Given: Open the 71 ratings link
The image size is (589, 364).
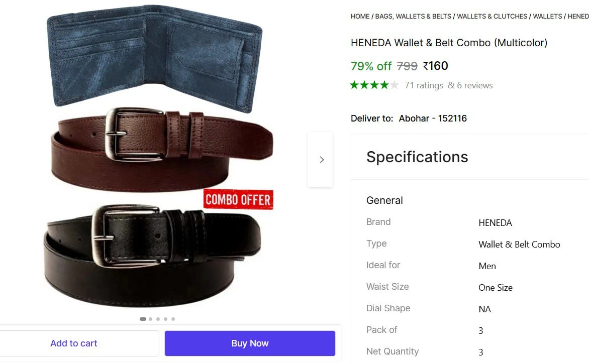Looking at the screenshot, I should [x=424, y=85].
